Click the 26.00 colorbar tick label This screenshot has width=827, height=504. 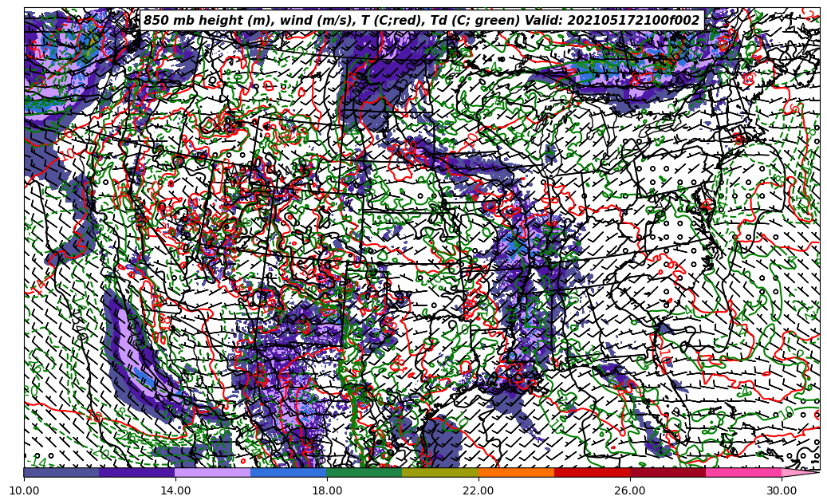(630, 491)
